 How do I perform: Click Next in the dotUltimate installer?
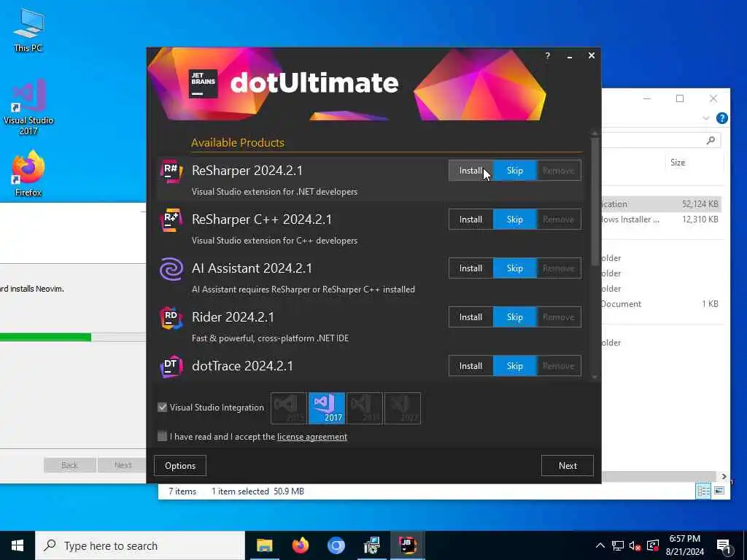click(x=568, y=466)
